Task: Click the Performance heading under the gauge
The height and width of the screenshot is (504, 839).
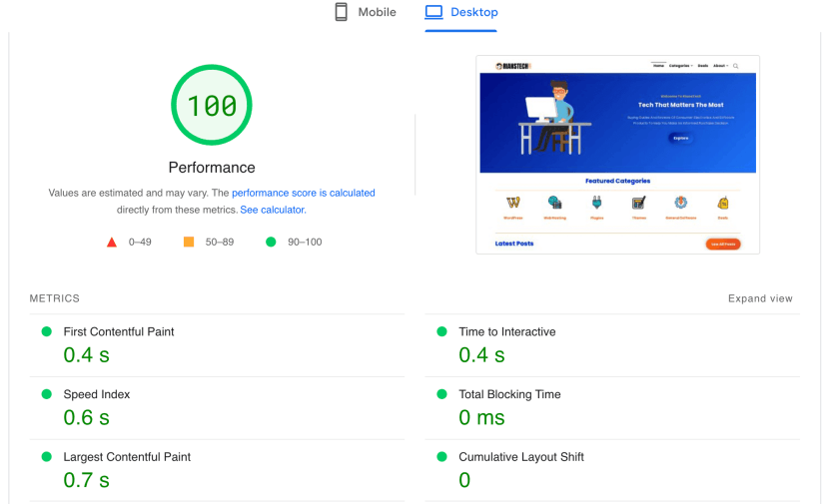Action: 212,168
